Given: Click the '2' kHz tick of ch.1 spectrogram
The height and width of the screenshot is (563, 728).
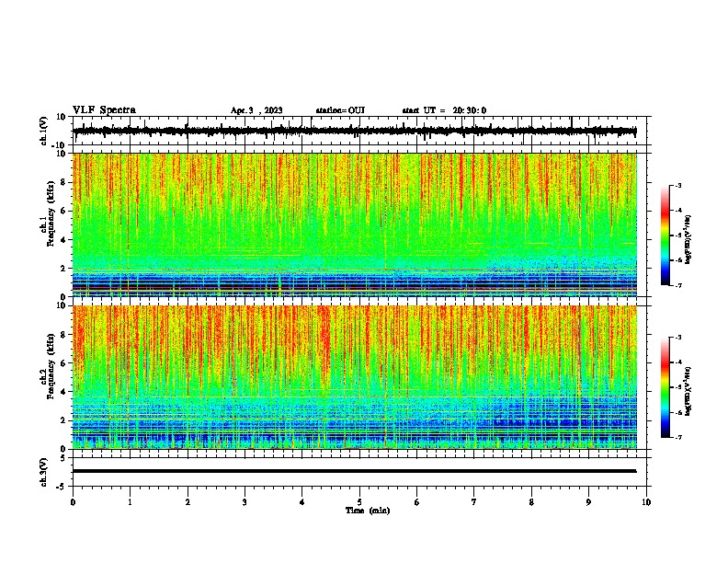Looking at the screenshot, I should (63, 268).
